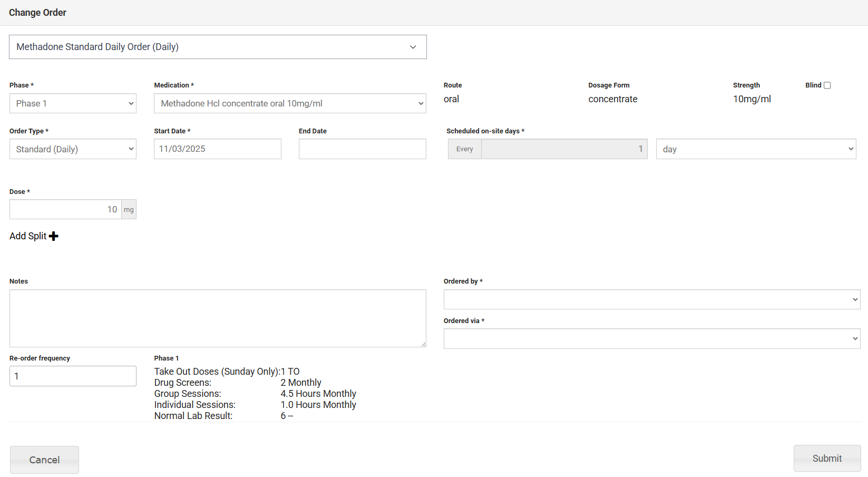
Task: Submit the change order
Action: coord(826,459)
